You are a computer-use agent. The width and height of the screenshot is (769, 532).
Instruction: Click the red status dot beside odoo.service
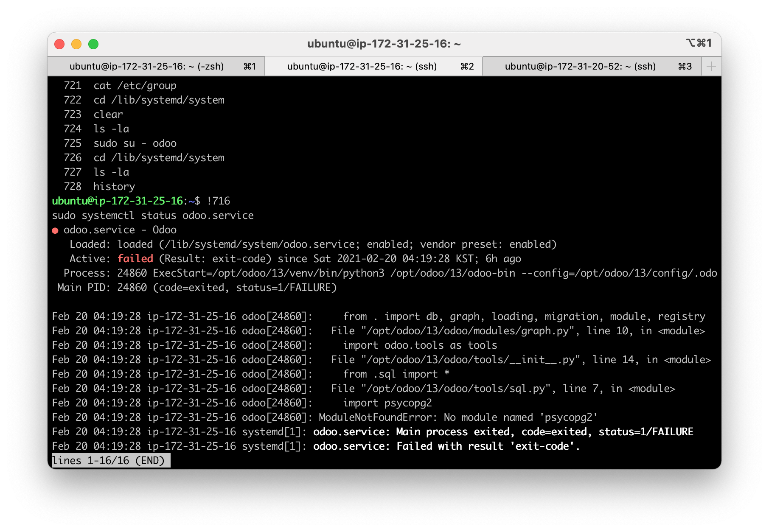pos(55,230)
